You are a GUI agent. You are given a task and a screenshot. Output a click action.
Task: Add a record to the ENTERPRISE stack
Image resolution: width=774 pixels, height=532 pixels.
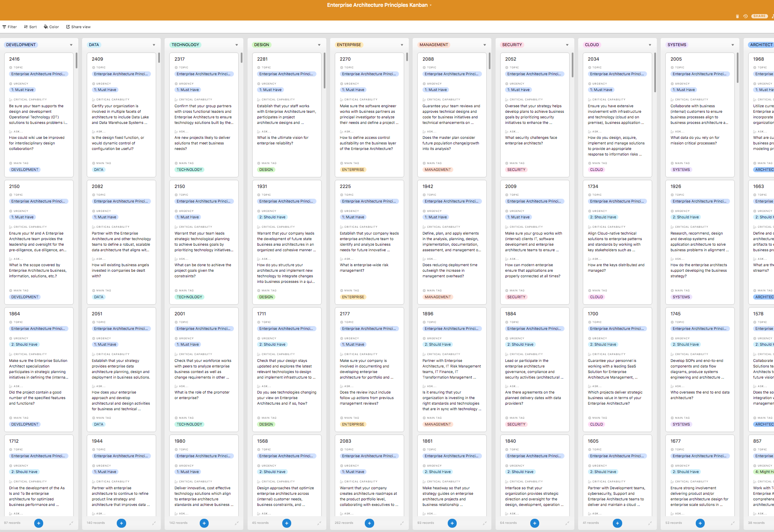pos(369,523)
